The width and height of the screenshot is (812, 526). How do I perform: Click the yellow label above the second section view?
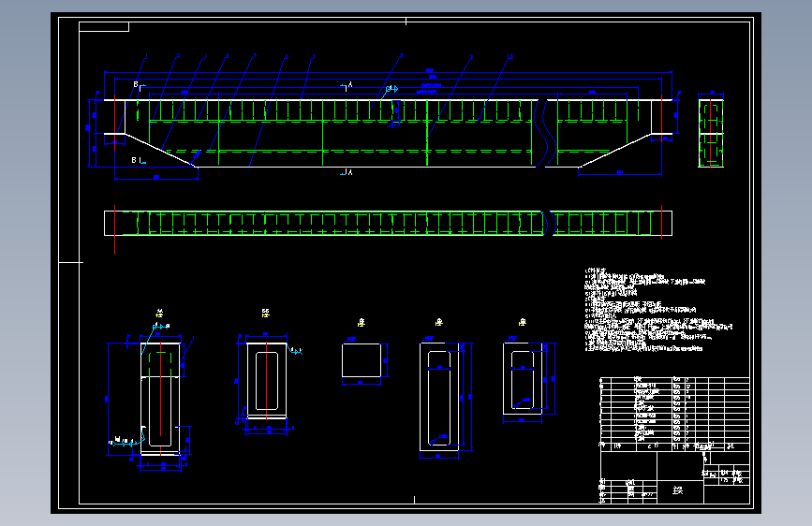point(266,313)
